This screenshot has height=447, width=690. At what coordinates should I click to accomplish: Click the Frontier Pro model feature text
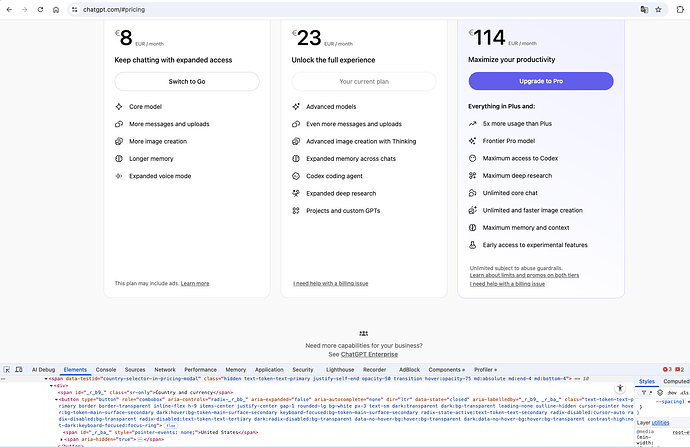pyautogui.click(x=509, y=141)
